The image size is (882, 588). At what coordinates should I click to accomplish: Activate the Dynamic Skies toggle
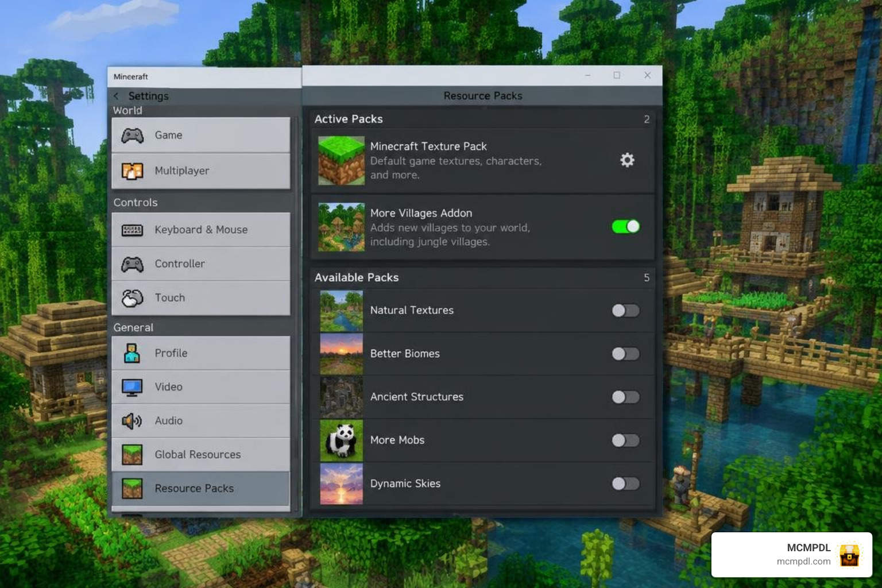pyautogui.click(x=626, y=483)
